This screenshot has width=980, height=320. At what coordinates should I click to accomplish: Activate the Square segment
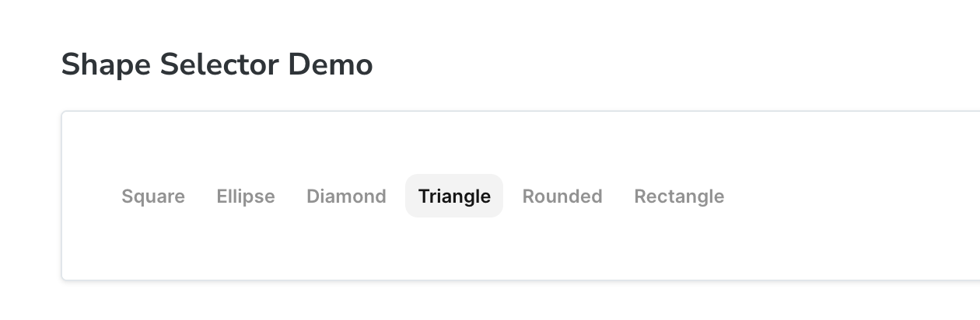tap(153, 197)
